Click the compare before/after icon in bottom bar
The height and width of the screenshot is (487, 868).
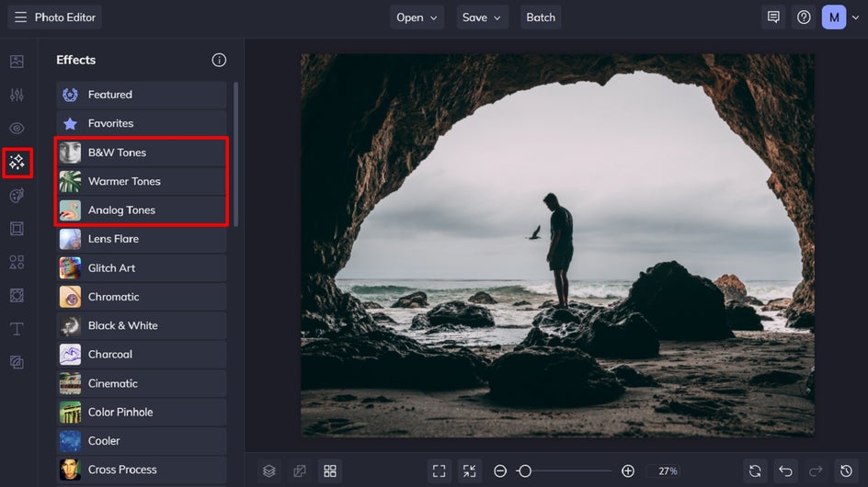(300, 471)
